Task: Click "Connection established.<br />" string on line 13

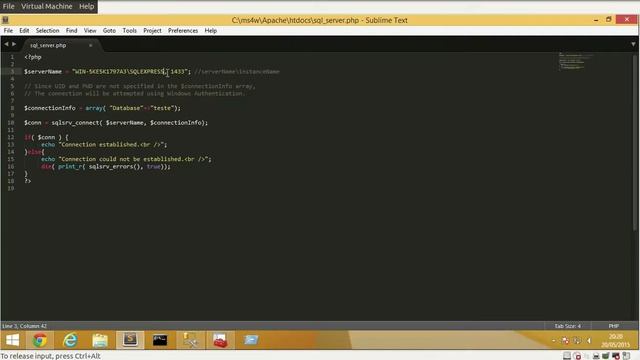Action: (111, 144)
